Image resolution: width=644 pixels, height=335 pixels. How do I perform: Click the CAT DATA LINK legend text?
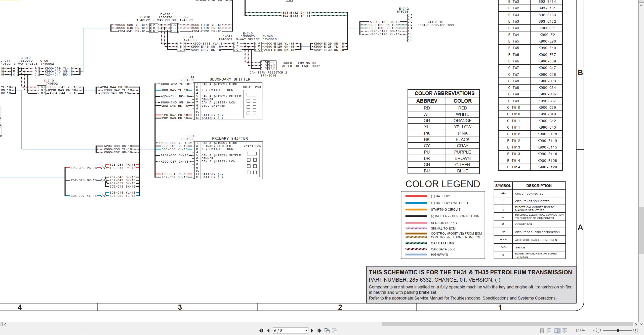(x=442, y=243)
